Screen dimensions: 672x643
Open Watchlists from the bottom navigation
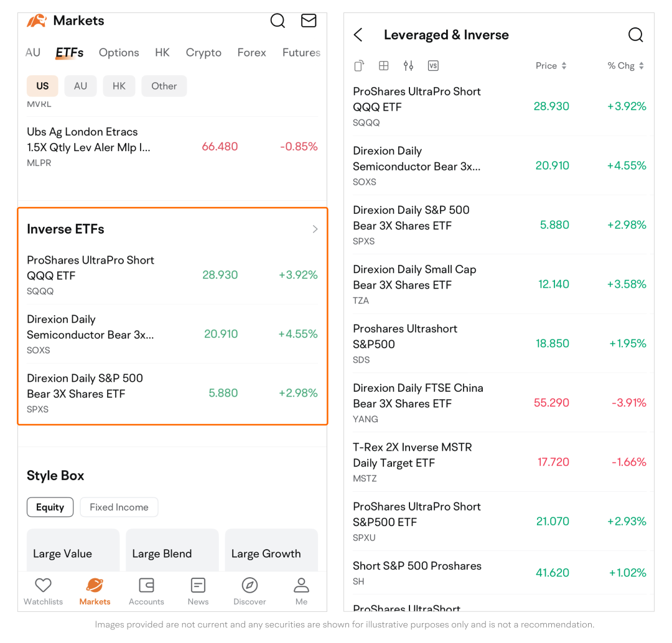(43, 591)
